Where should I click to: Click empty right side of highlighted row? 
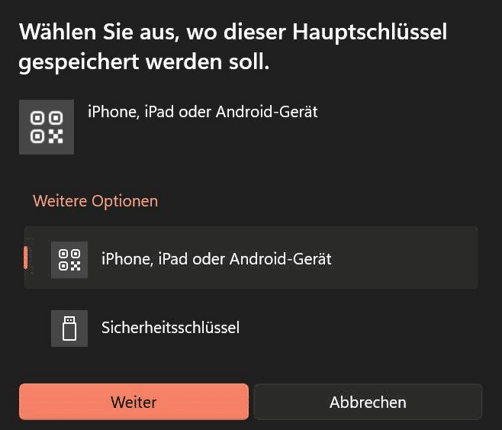[x=405, y=258]
